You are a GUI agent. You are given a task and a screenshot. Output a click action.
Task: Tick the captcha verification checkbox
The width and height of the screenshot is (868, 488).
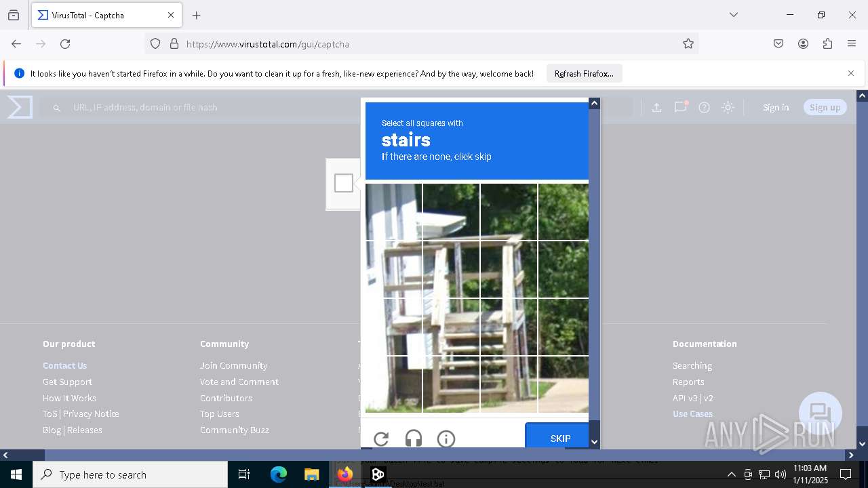click(x=344, y=183)
